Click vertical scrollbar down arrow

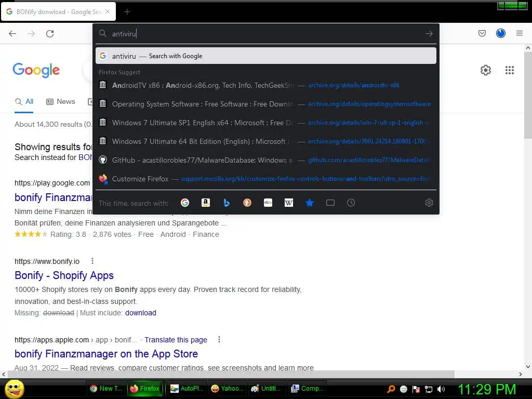point(528,366)
